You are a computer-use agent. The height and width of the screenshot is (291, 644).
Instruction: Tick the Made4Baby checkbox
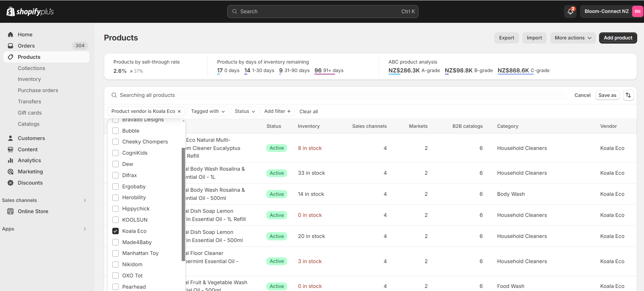point(116,242)
